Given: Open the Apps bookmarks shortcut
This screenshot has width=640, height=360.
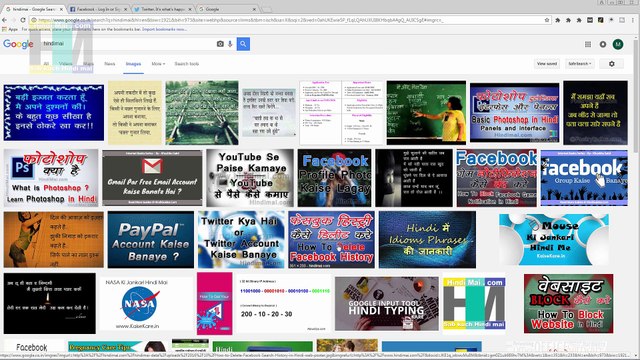Looking at the screenshot, I should (x=10, y=29).
